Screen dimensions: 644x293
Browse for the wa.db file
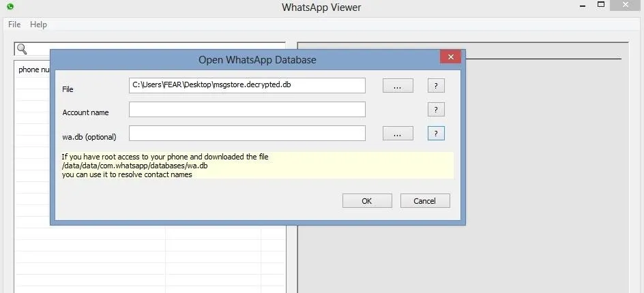[398, 134]
